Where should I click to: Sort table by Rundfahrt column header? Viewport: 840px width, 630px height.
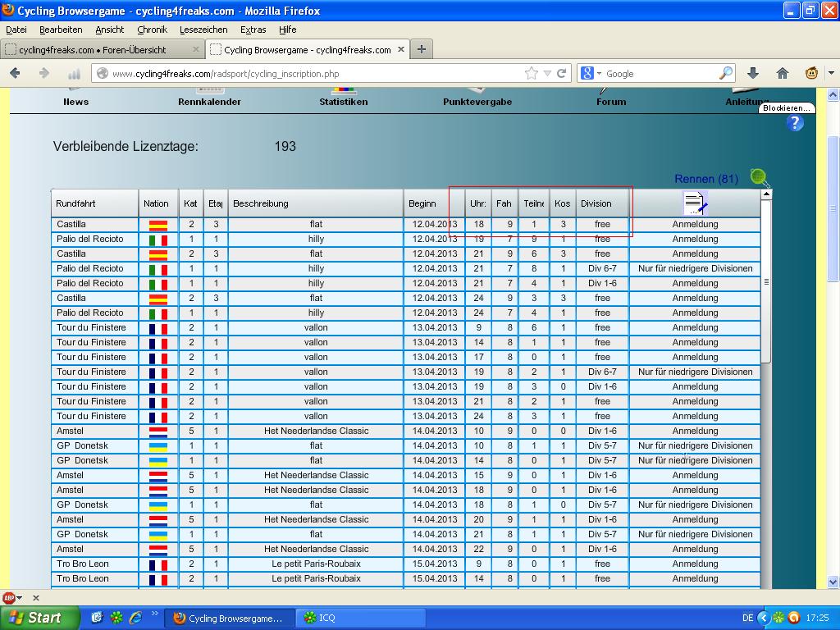point(95,203)
